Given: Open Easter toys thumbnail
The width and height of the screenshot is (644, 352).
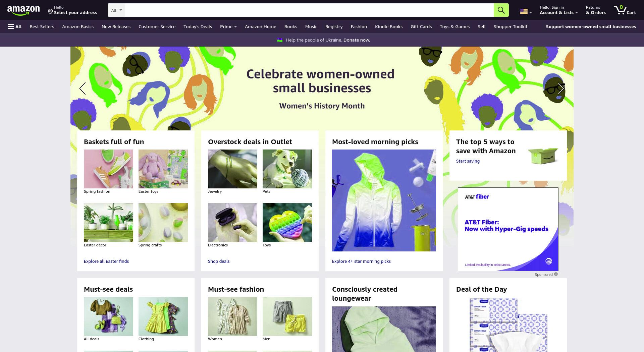Looking at the screenshot, I should 163,169.
